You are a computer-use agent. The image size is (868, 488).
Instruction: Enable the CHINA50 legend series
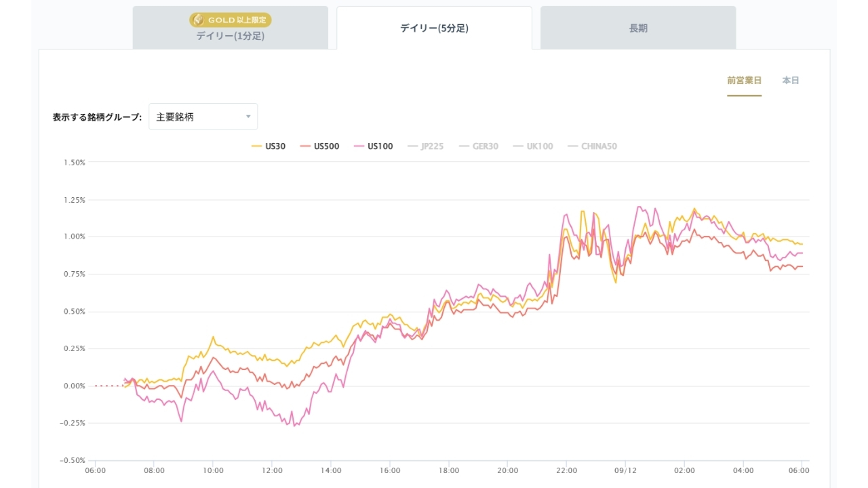[592, 146]
